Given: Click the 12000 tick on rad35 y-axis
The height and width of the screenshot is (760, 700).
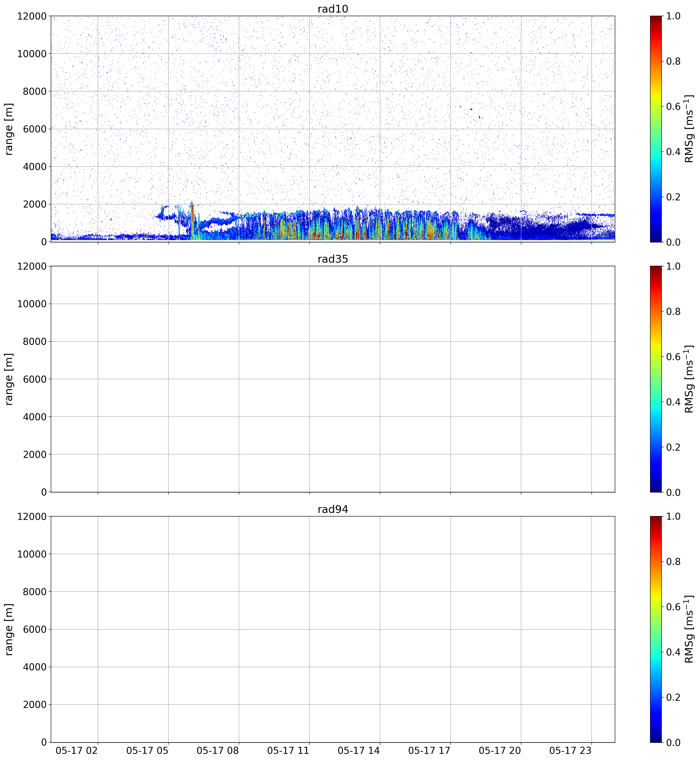Looking at the screenshot, I should (32, 266).
